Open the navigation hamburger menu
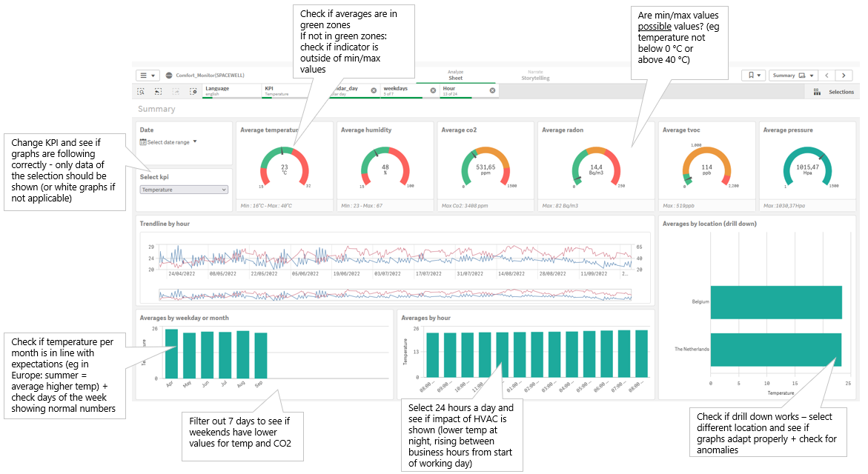 [x=148, y=76]
